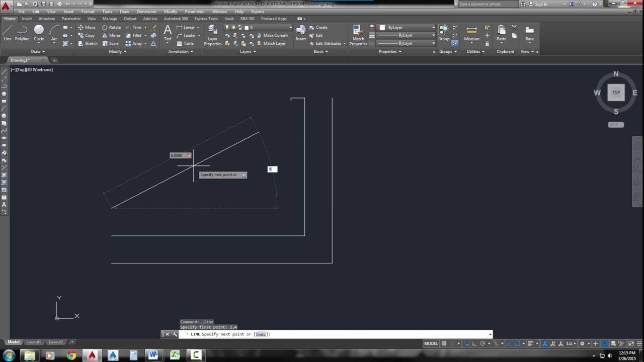Viewport: 644px width, 362px height.
Task: Click the Text annotation tool
Action: pos(168,33)
